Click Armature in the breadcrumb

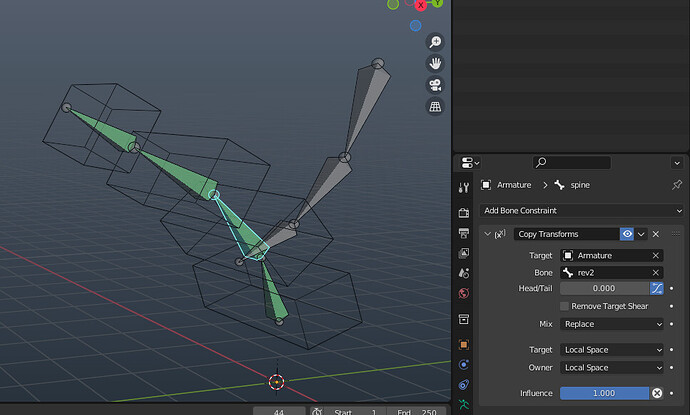click(x=514, y=185)
